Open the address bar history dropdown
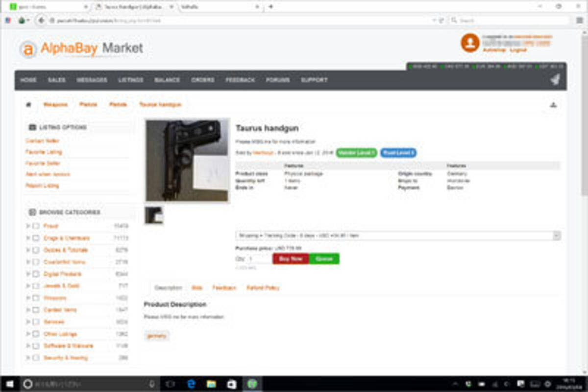Viewport: 588px width, 392px height. coord(434,21)
